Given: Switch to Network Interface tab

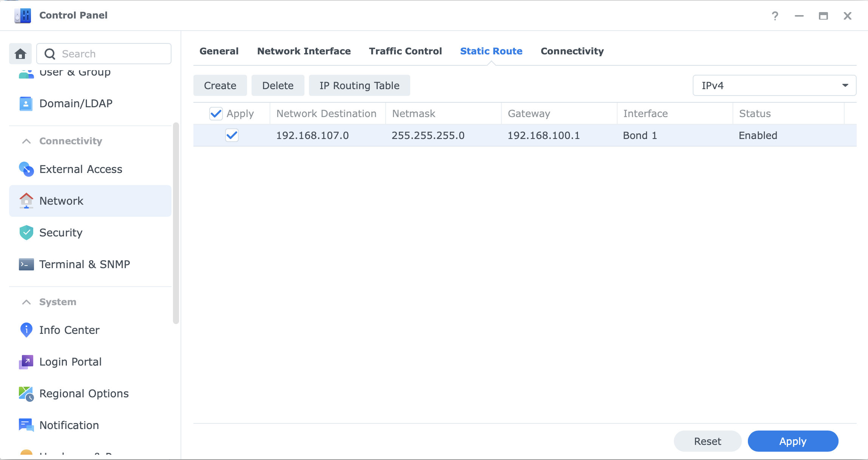Looking at the screenshot, I should click(304, 51).
